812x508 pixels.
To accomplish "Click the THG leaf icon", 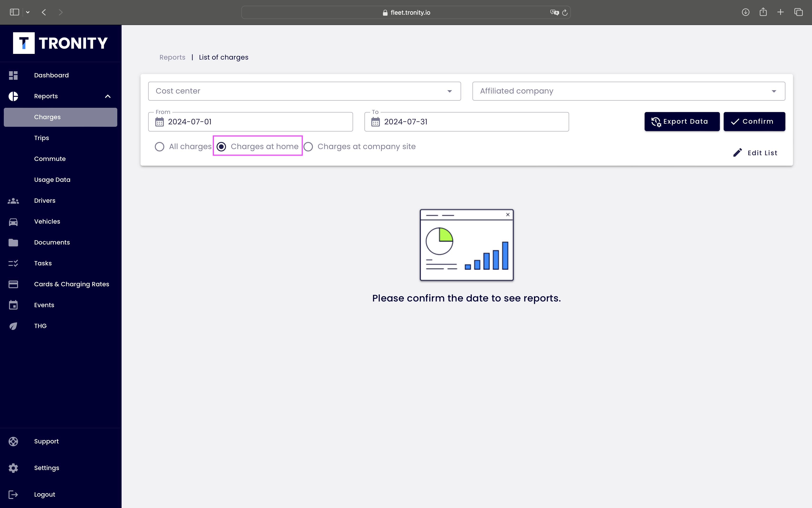I will click(x=13, y=326).
